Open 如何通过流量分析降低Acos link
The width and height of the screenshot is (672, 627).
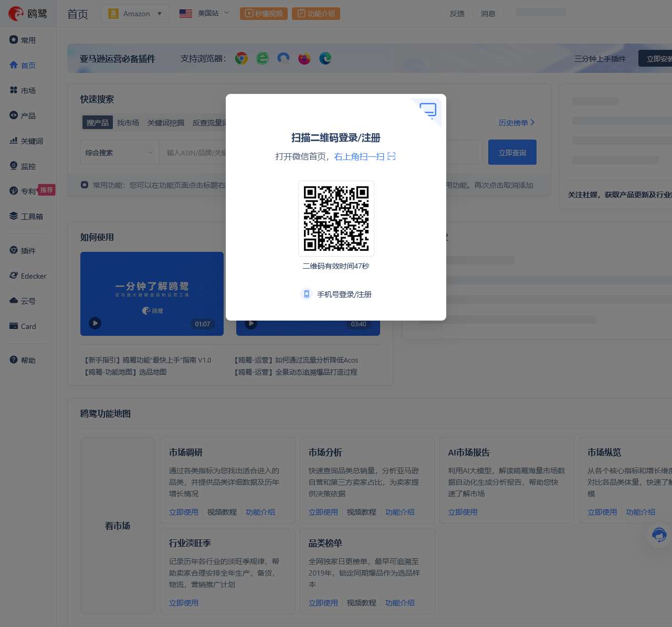click(296, 360)
